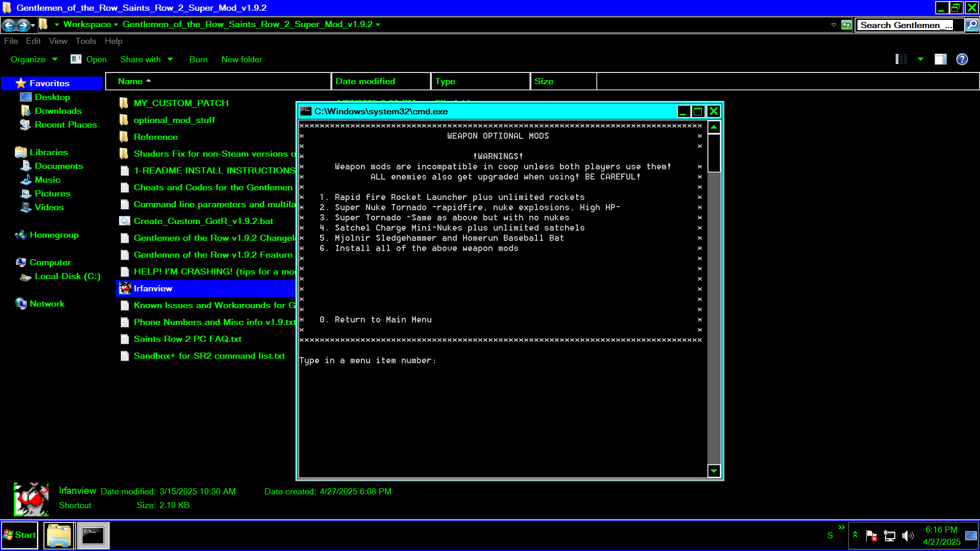Open the Organize dropdown
Screen dimensions: 980x551
pyautogui.click(x=34, y=60)
